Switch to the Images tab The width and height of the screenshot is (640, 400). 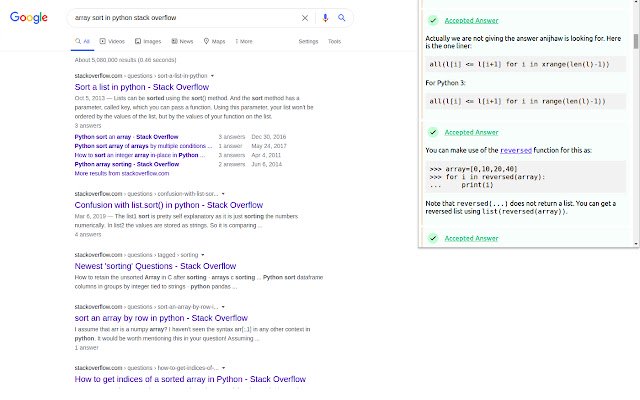(x=148, y=41)
